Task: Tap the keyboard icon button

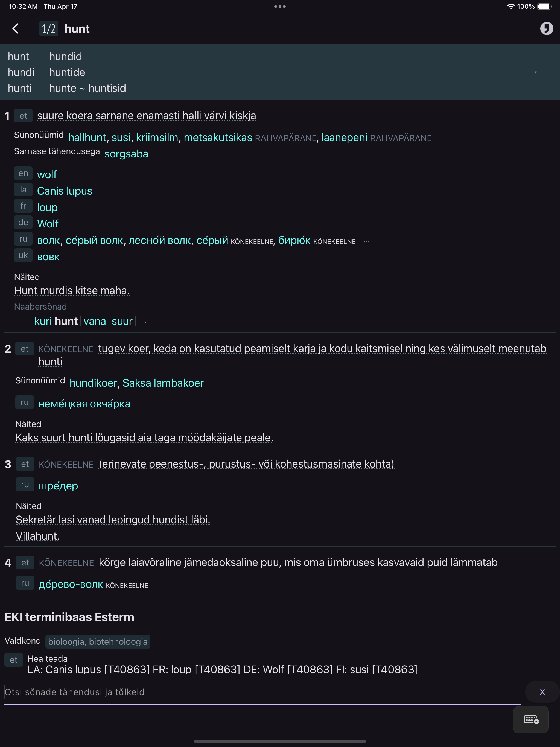Action: tap(531, 719)
